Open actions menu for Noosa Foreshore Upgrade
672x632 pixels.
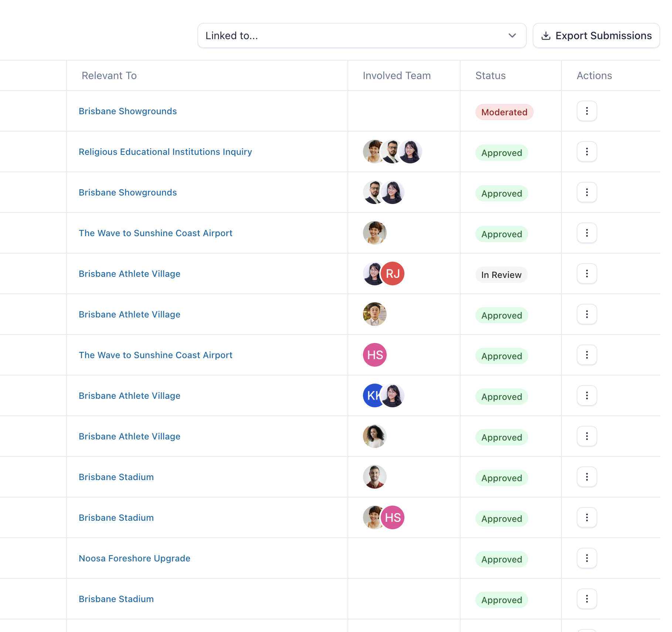click(587, 558)
